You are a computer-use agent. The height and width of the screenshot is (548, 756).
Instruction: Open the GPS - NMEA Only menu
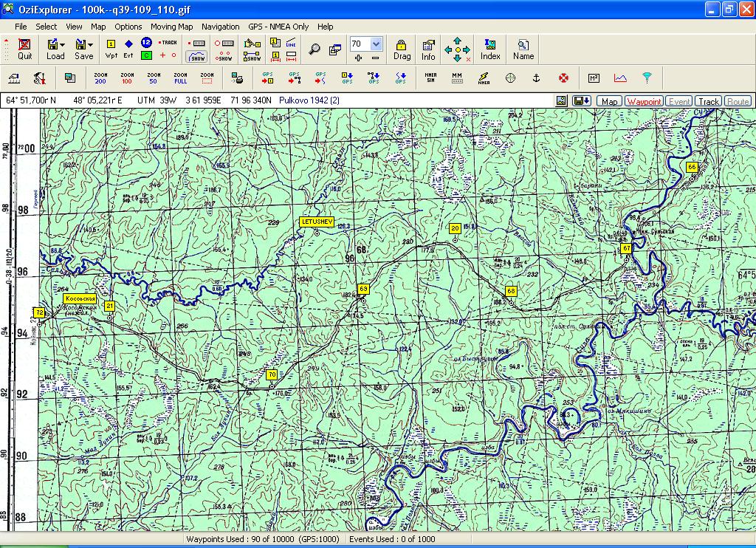(278, 27)
